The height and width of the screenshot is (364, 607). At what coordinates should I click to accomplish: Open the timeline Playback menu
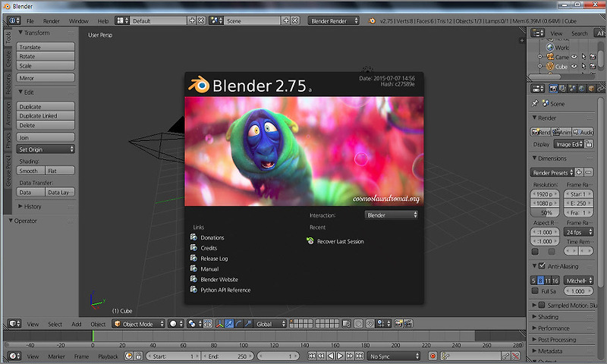[x=108, y=356]
